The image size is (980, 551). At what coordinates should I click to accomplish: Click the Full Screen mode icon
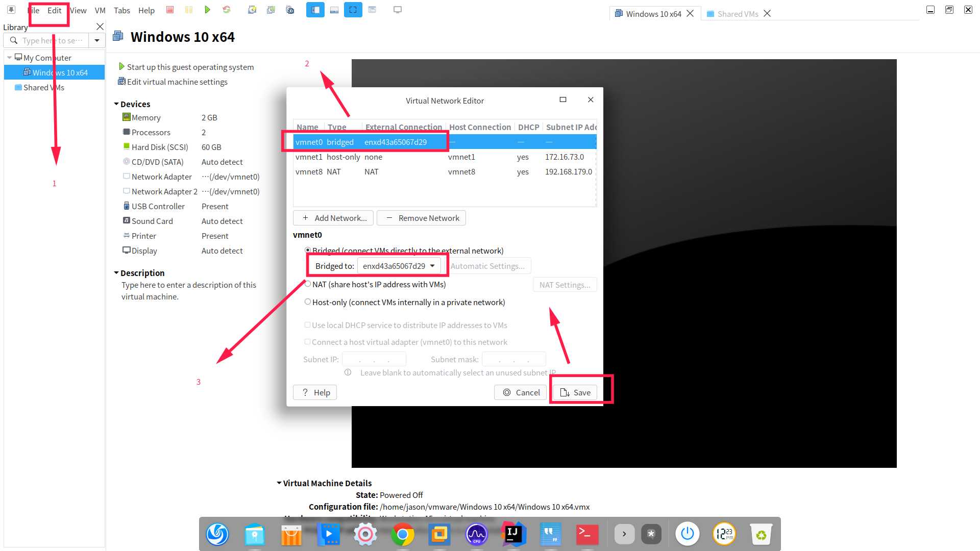coord(353,10)
